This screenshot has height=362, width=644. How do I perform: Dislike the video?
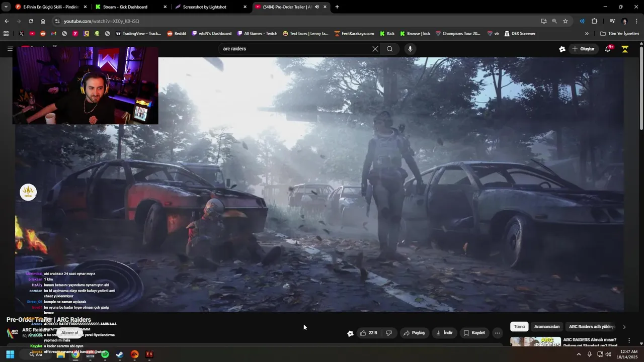click(x=388, y=333)
